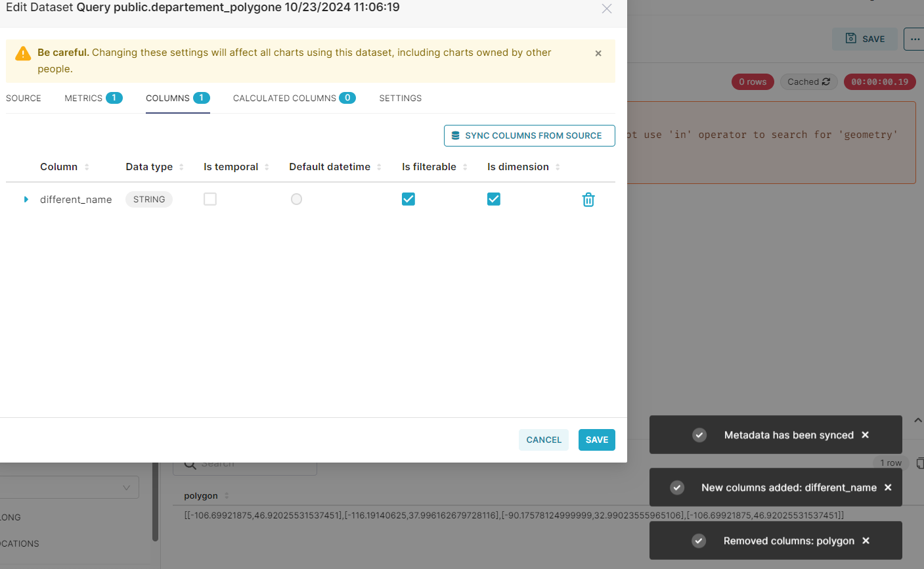Sort by Column header arrows
This screenshot has width=924, height=569.
87,167
